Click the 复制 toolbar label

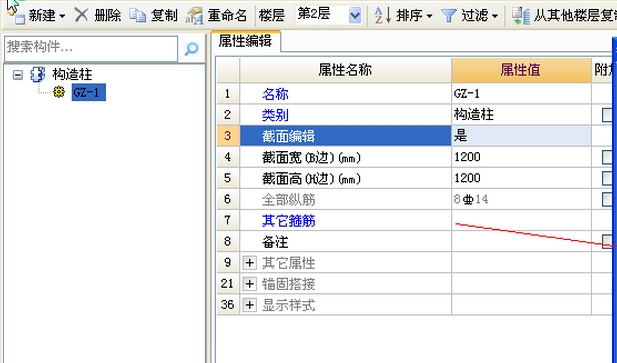[164, 16]
